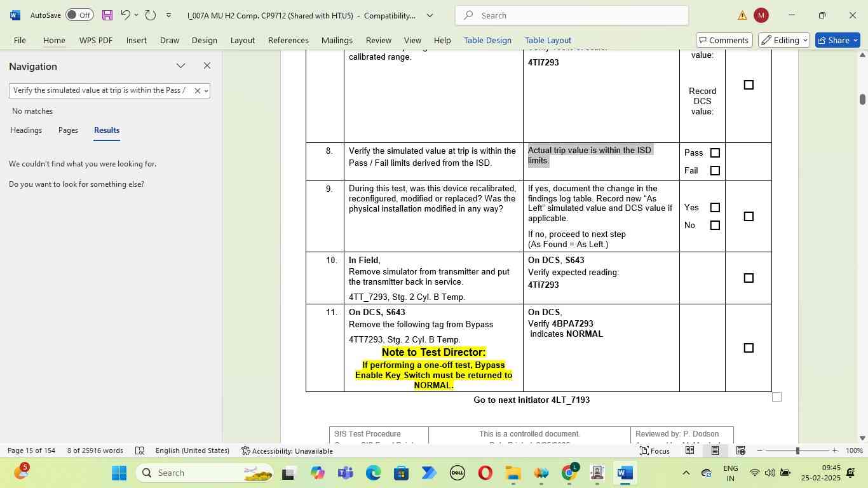This screenshot has height=488, width=868.
Task: Open the user account avatar M
Action: click(761, 15)
